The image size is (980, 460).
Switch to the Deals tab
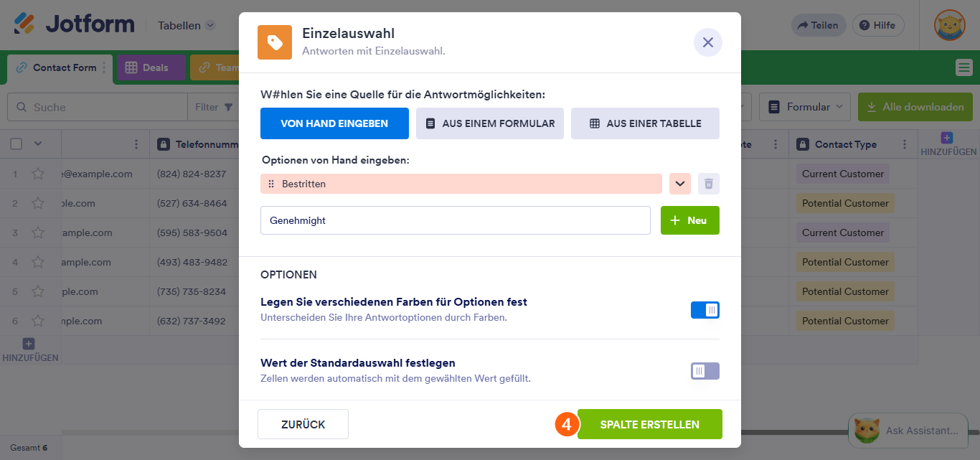point(151,67)
